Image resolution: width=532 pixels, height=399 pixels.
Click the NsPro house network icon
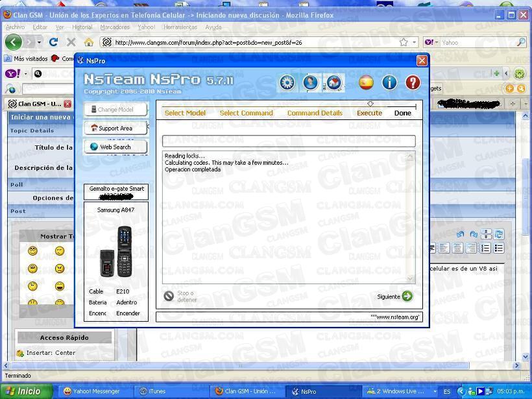point(333,82)
